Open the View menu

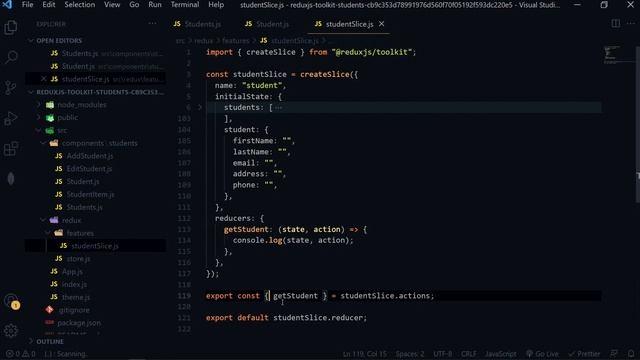point(112,5)
